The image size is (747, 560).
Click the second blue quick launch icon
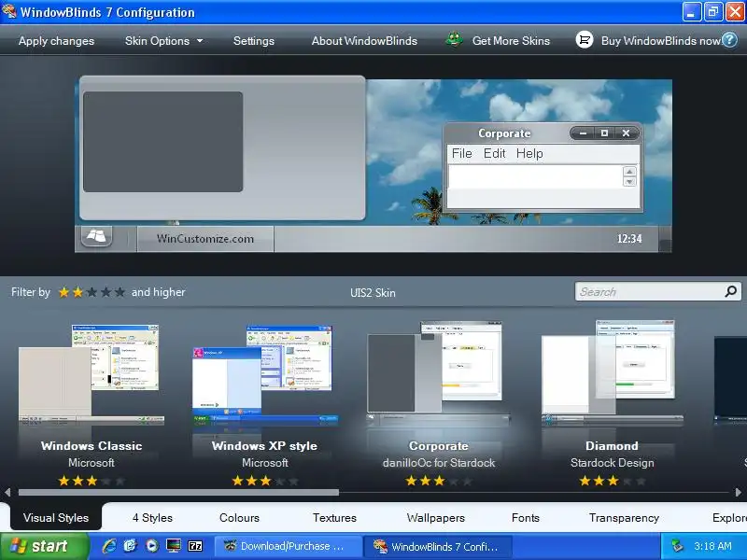(131, 546)
